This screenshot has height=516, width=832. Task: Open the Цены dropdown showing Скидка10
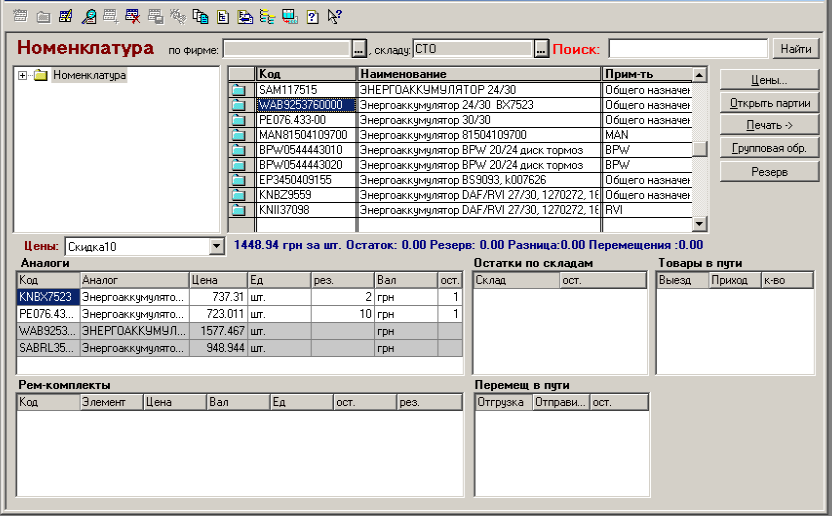(x=216, y=246)
